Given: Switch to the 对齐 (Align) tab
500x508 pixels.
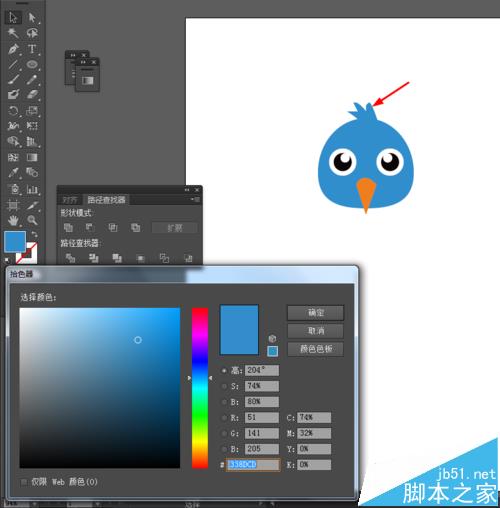Looking at the screenshot, I should pyautogui.click(x=70, y=200).
